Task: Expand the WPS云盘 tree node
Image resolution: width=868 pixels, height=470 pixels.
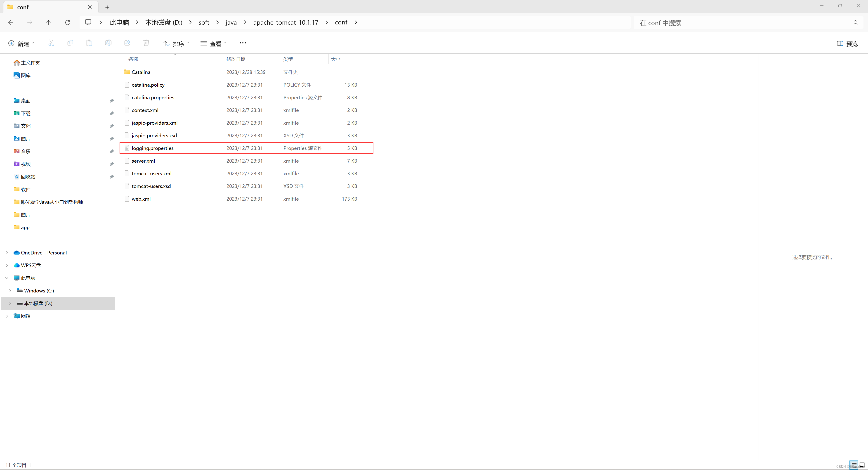Action: [x=7, y=265]
